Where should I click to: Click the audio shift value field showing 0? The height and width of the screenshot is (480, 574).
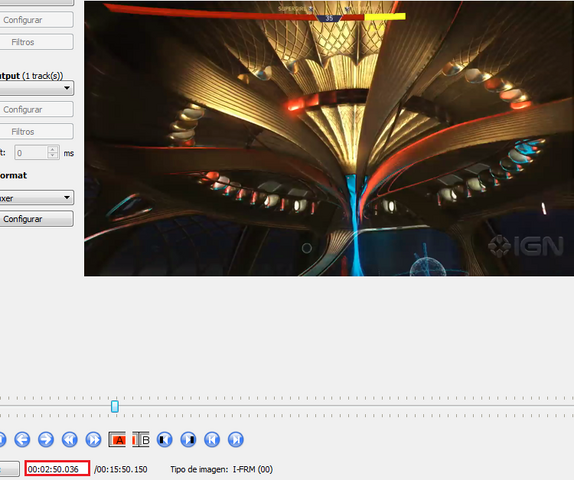point(31,152)
